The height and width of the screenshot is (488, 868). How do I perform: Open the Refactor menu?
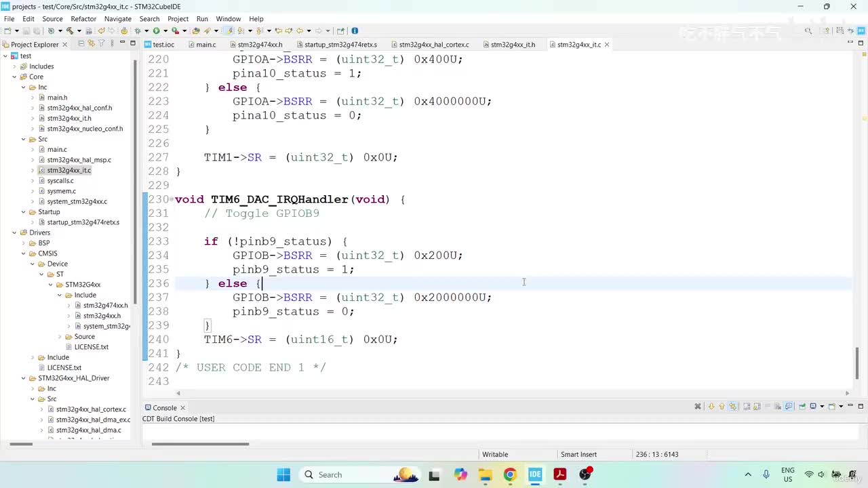(x=83, y=19)
